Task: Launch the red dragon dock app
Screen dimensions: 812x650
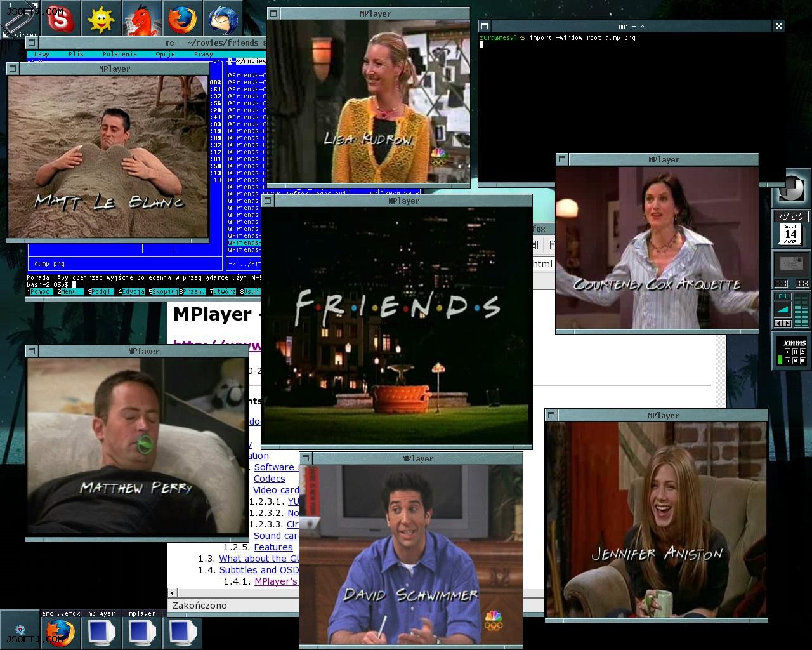Action: 142,18
